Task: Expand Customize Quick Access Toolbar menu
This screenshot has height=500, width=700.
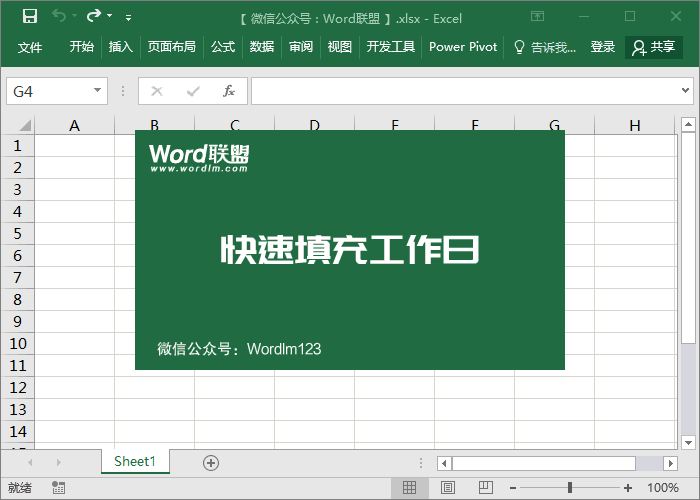Action: pos(129,18)
